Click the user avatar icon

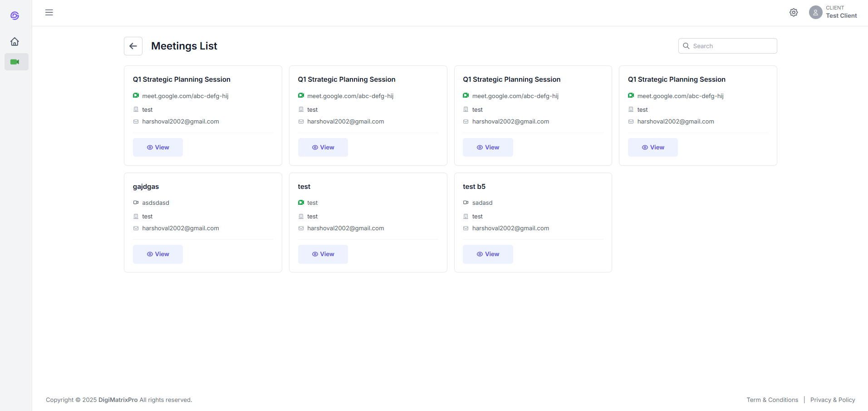[815, 12]
